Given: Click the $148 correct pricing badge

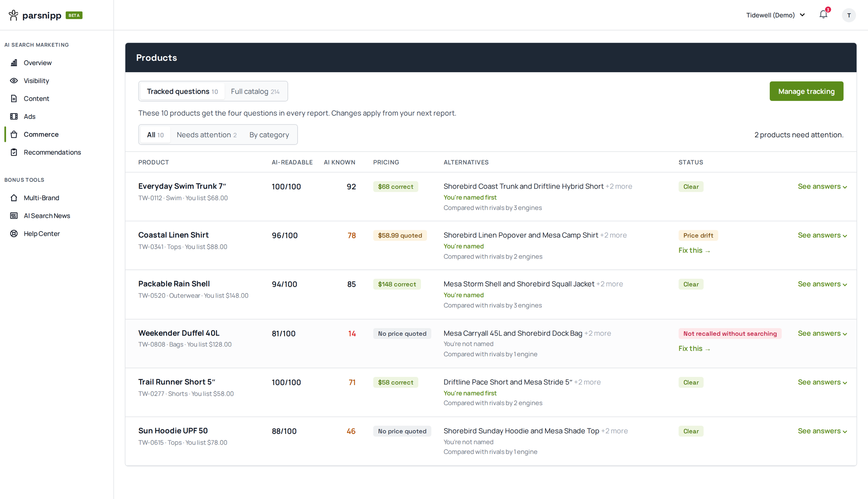Looking at the screenshot, I should tap(397, 284).
